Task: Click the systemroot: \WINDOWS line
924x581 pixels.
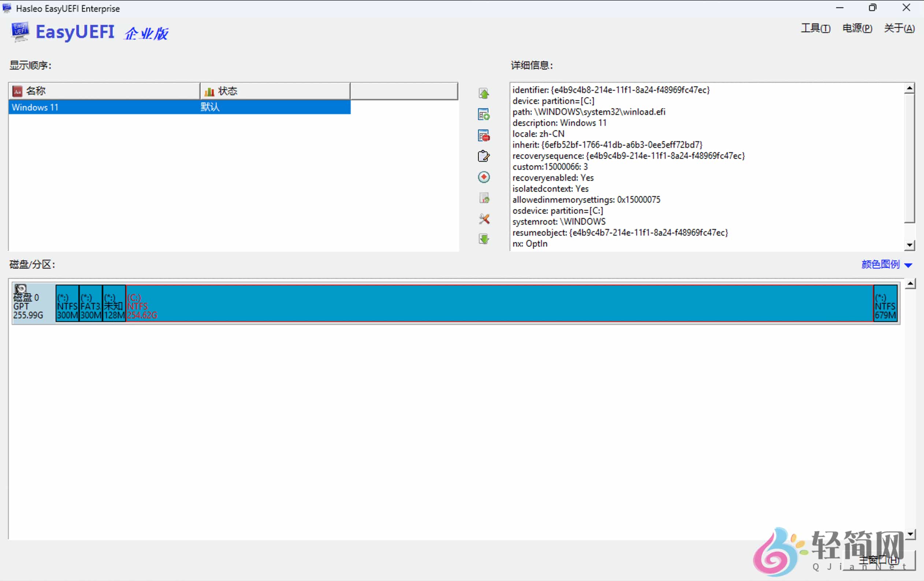Action: click(559, 222)
